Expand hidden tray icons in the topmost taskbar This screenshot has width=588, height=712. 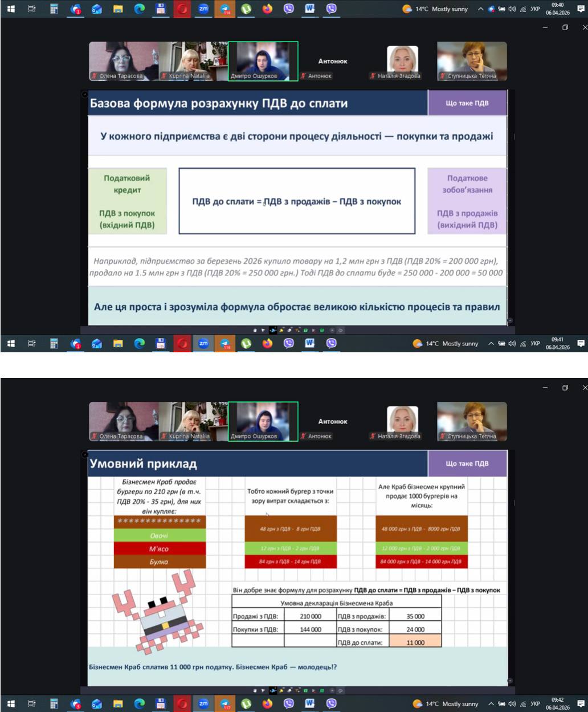pyautogui.click(x=481, y=9)
